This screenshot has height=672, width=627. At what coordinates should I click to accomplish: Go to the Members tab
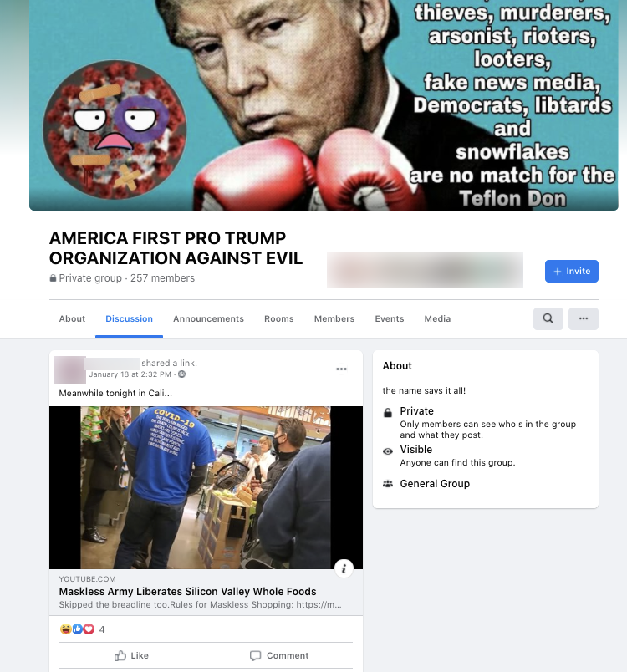coord(334,318)
